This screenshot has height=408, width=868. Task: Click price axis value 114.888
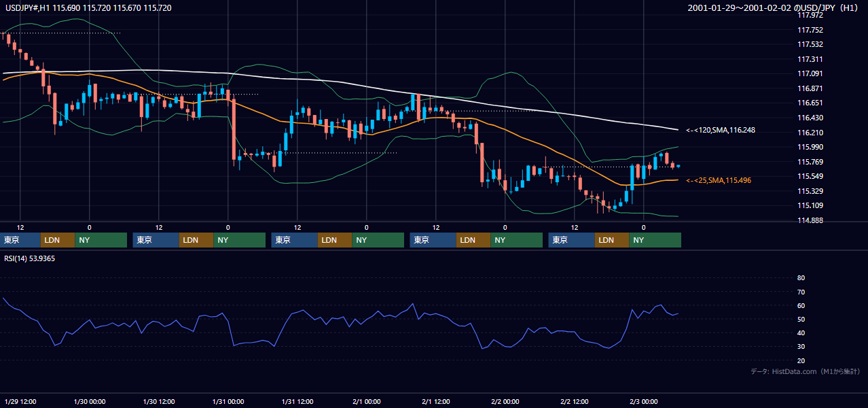pyautogui.click(x=809, y=220)
